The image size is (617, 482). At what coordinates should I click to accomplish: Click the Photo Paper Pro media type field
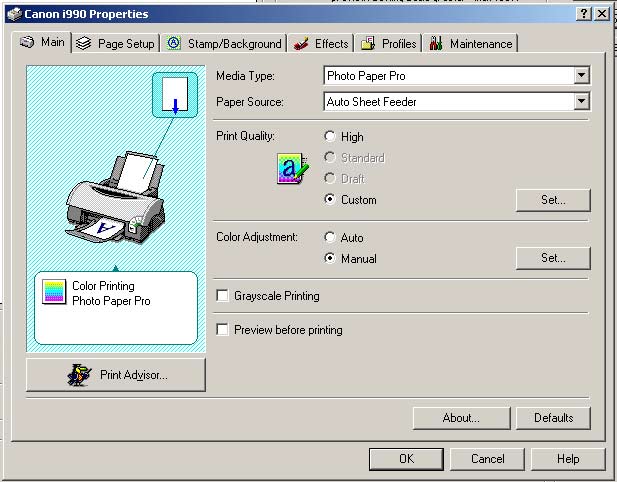pyautogui.click(x=456, y=76)
